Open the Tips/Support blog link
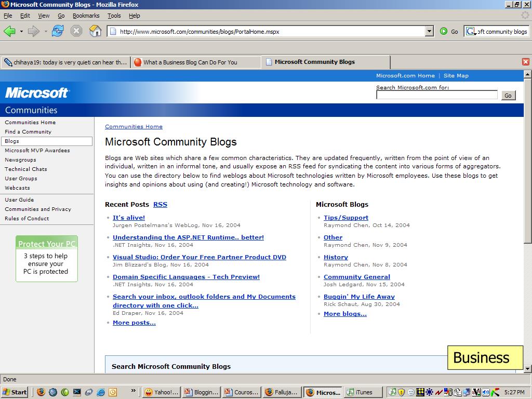This screenshot has width=532, height=399. point(346,218)
